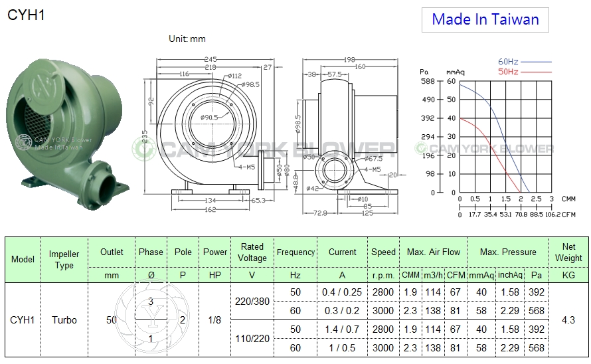591x364 pixels.
Task: Click the 1.4 / 0.7 current cell
Action: coord(342,329)
